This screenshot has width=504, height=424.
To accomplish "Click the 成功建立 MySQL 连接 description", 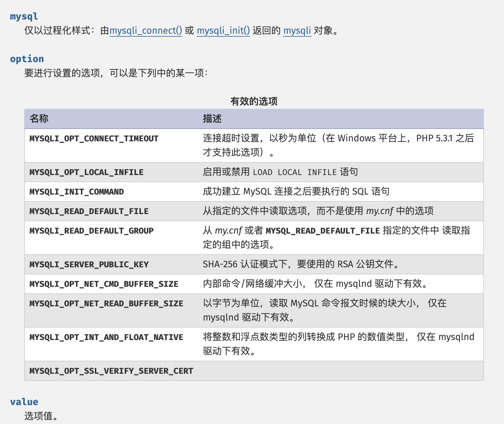I will tap(296, 192).
